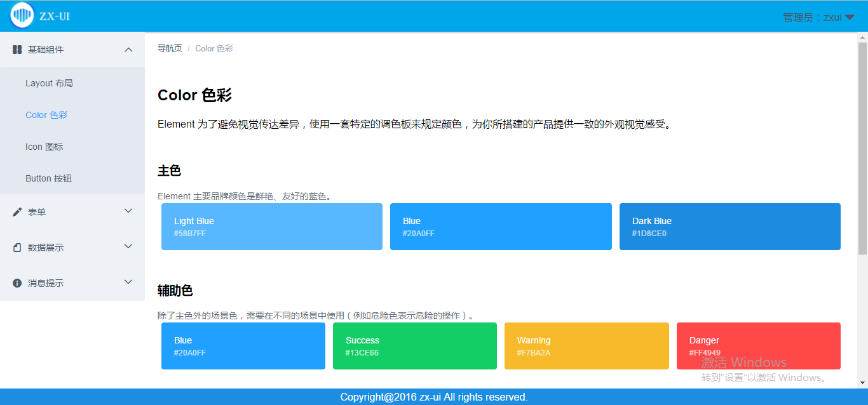
Task: Expand the 消息提示 submenu chevron
Action: [x=128, y=282]
